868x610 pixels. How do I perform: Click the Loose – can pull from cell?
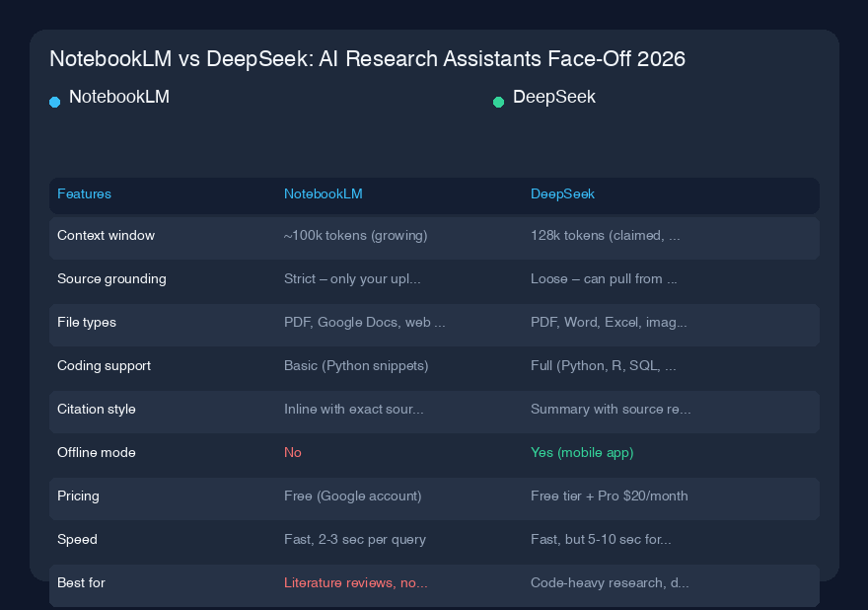(x=604, y=278)
